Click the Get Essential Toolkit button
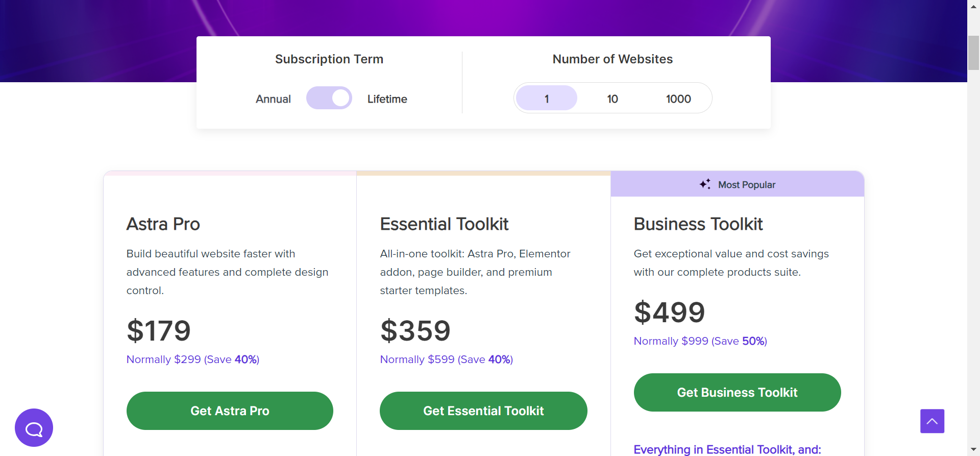 pyautogui.click(x=483, y=411)
